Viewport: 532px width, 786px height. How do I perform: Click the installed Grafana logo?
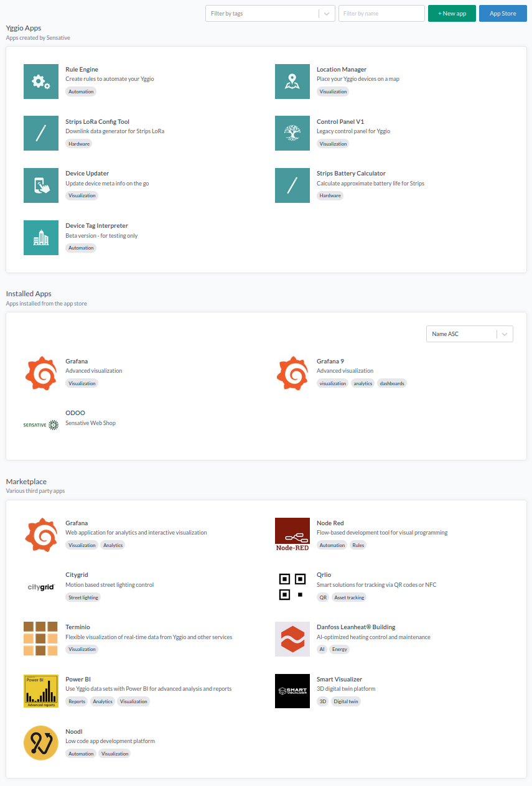click(41, 373)
